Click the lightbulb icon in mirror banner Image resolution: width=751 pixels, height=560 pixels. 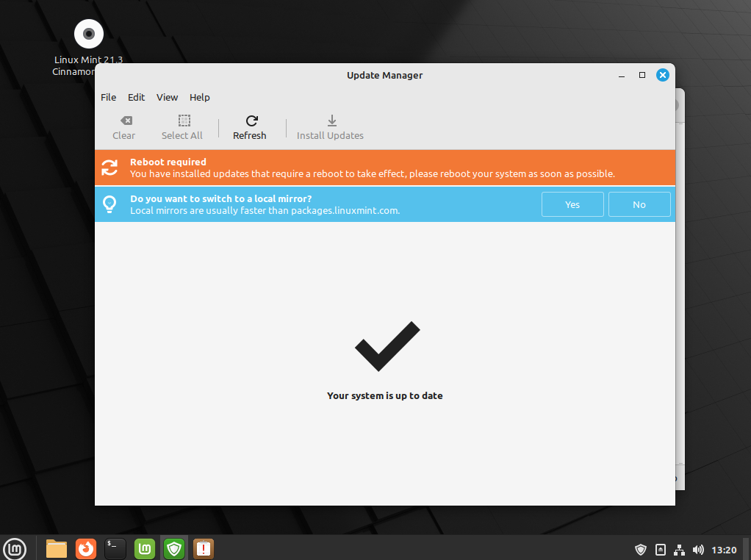[x=109, y=204]
